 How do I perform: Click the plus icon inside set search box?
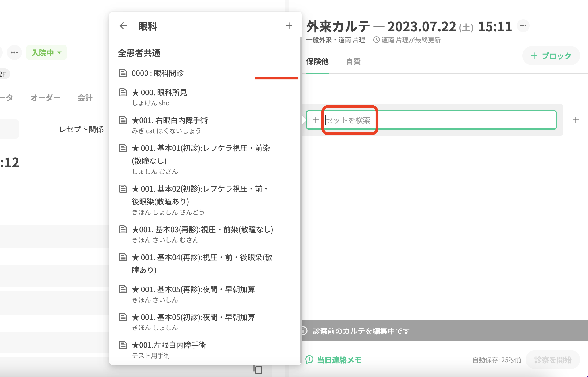click(x=316, y=120)
